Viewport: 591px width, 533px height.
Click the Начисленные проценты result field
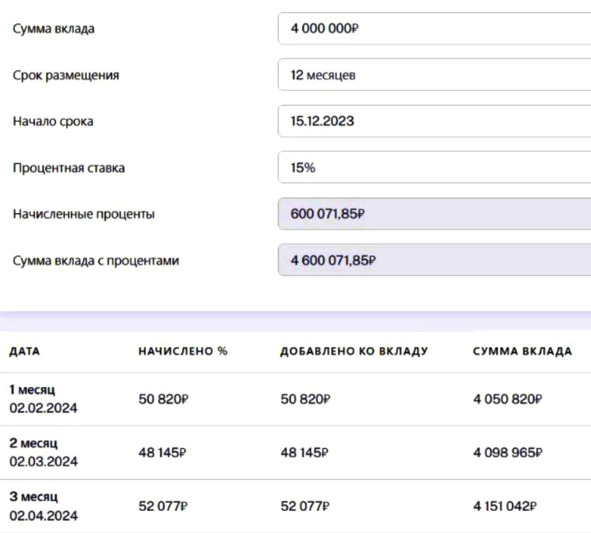434,214
